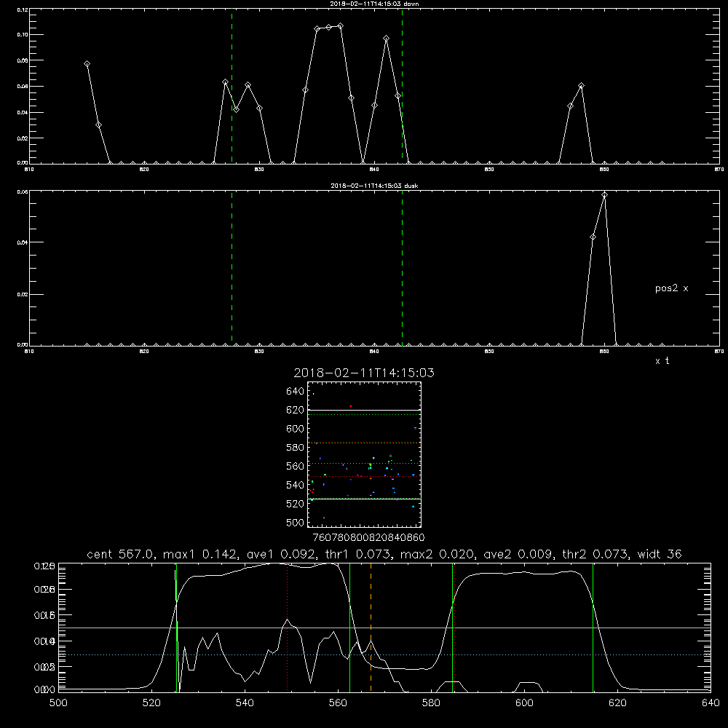Click the 'cent 567.0' value in stats header
The image size is (728, 728).
coord(120,554)
